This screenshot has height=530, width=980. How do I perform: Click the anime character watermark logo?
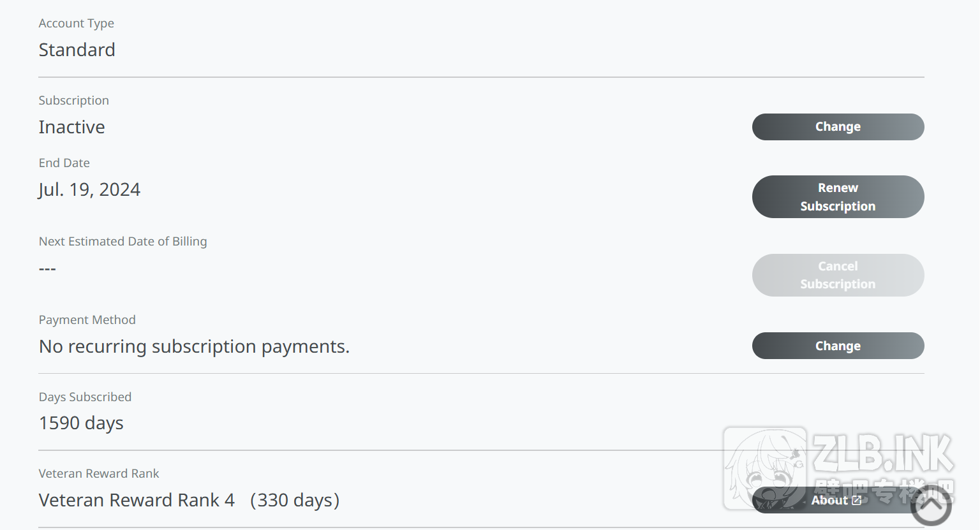click(x=764, y=469)
